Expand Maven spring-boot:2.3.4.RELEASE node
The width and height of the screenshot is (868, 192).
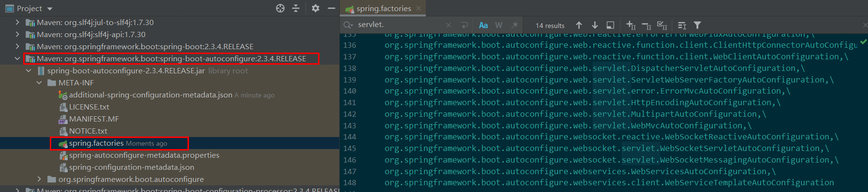(x=17, y=46)
